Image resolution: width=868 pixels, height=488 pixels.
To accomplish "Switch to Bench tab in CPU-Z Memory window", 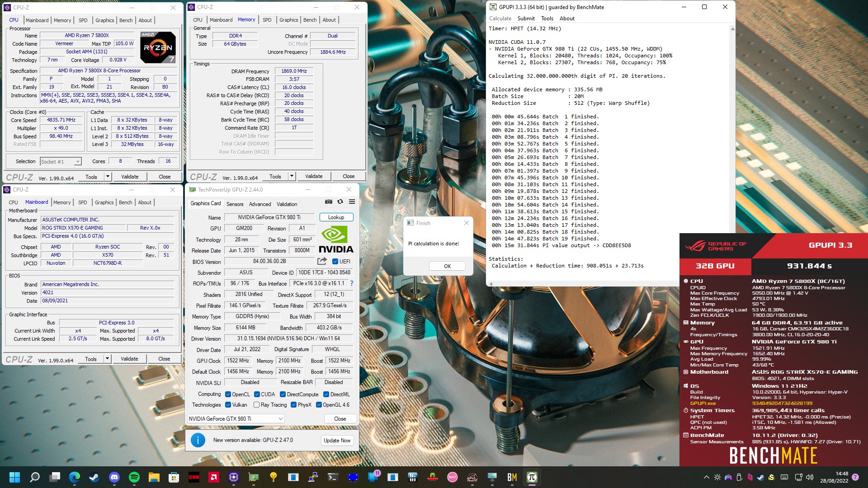I will coord(310,20).
